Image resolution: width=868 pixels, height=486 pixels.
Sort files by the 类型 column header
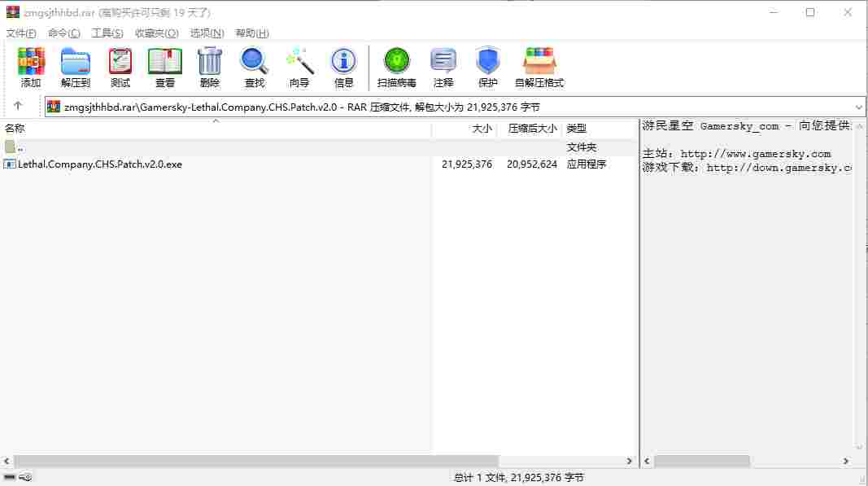click(x=600, y=129)
